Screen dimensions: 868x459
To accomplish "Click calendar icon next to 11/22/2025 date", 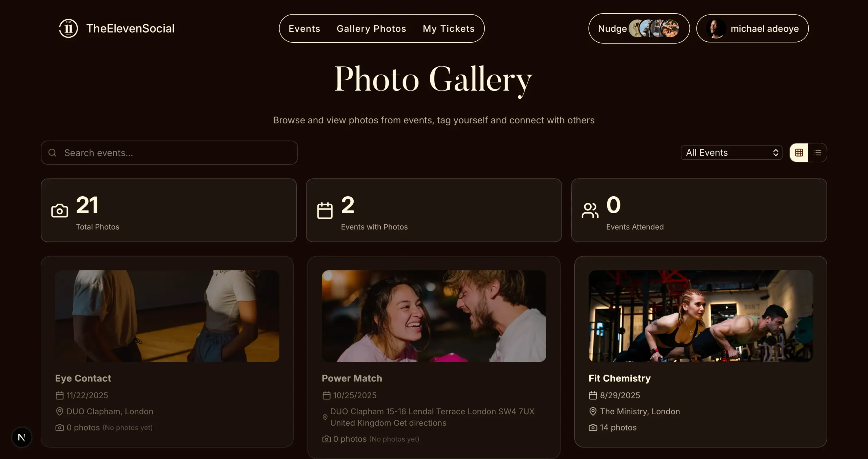I will click(x=60, y=396).
